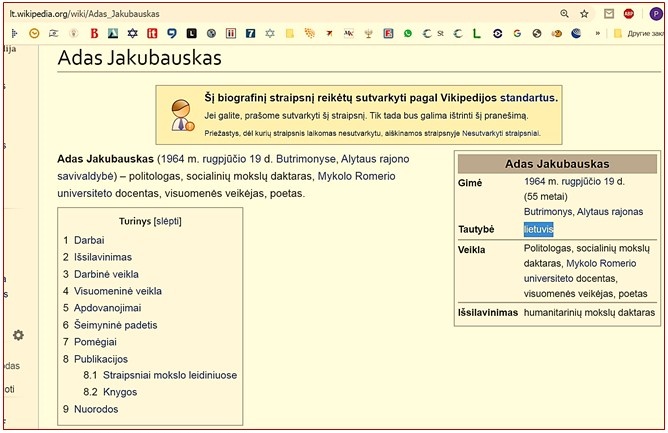Go to section 1 Darbai in contents
Image resolution: width=668 pixels, height=433 pixels.
click(89, 240)
